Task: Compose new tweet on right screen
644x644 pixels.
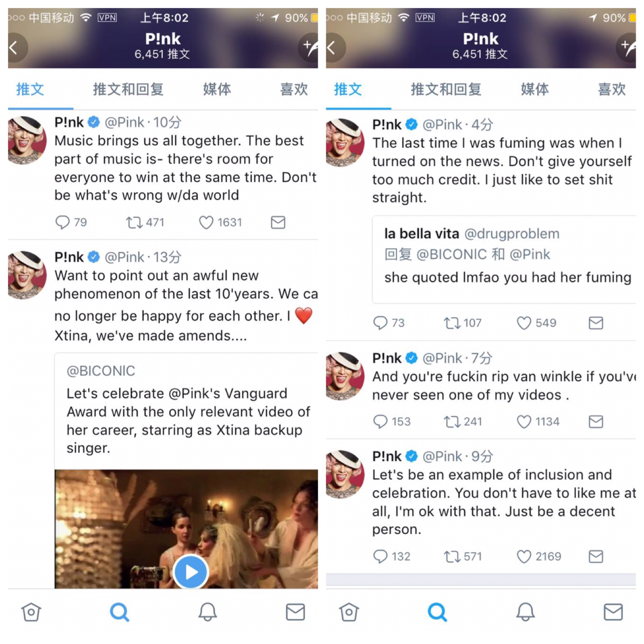Action: click(626, 47)
